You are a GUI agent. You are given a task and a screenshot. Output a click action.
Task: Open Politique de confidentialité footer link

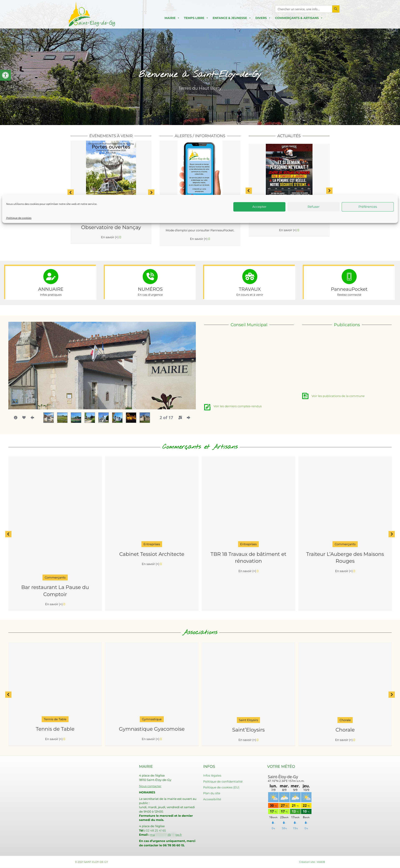[223, 781]
